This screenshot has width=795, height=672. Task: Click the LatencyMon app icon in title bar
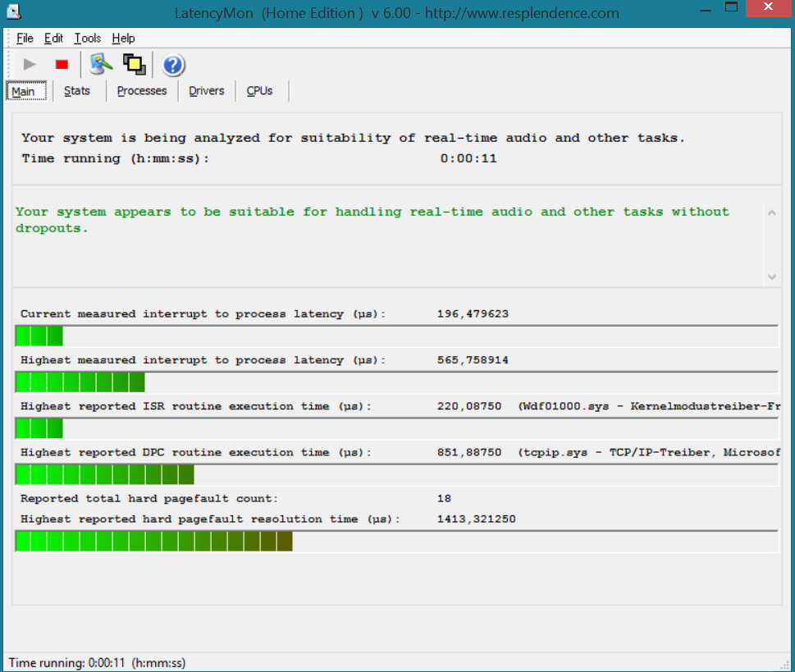[14, 11]
